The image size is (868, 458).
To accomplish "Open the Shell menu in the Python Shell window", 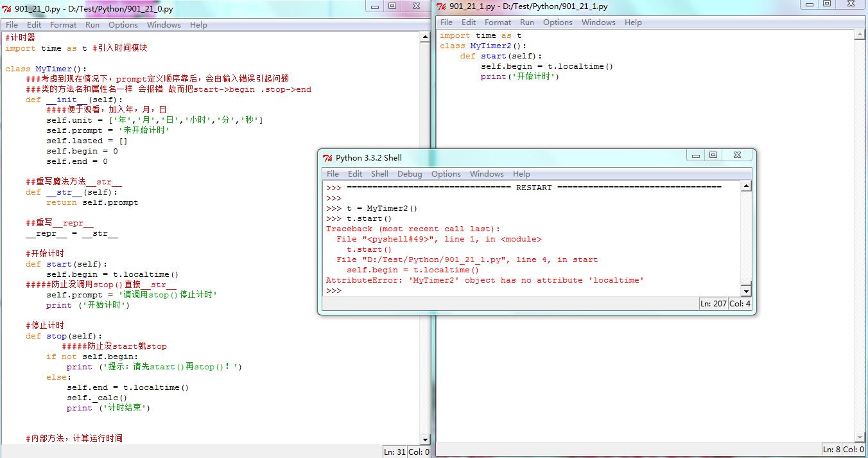I will [379, 174].
